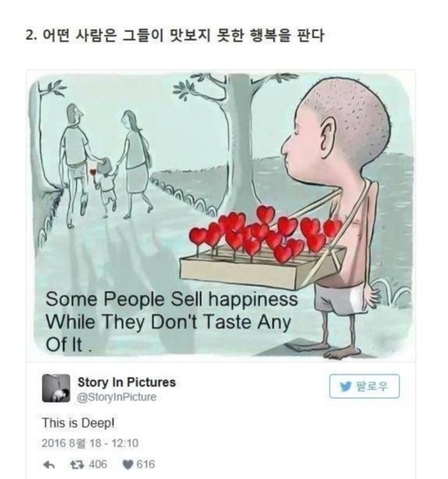Click the retweet icon
448x479 pixels.
[77, 464]
